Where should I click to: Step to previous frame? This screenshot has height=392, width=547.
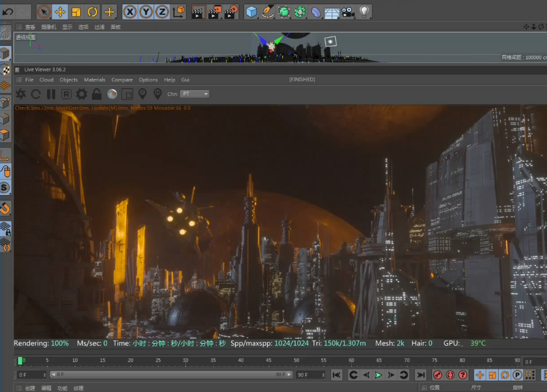click(x=366, y=375)
